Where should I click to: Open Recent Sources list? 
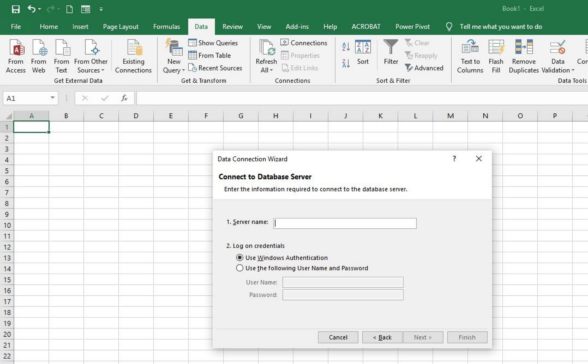click(216, 68)
